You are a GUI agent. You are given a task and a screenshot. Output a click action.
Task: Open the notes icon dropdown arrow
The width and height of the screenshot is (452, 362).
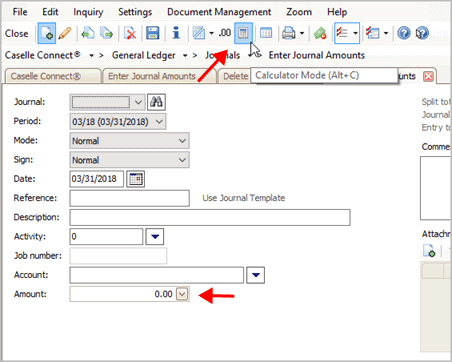211,33
